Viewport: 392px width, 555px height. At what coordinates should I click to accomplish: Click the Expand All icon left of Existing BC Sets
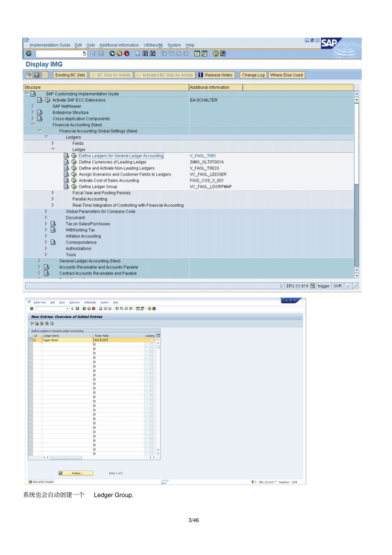click(29, 75)
